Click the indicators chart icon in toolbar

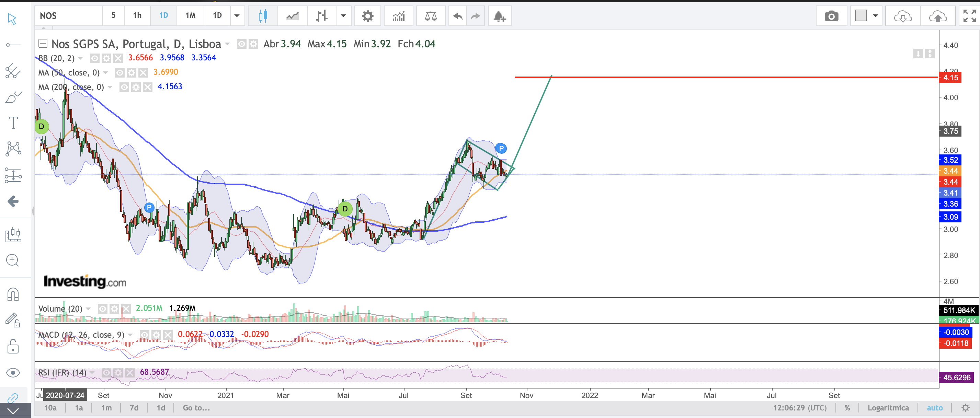[x=398, y=15]
